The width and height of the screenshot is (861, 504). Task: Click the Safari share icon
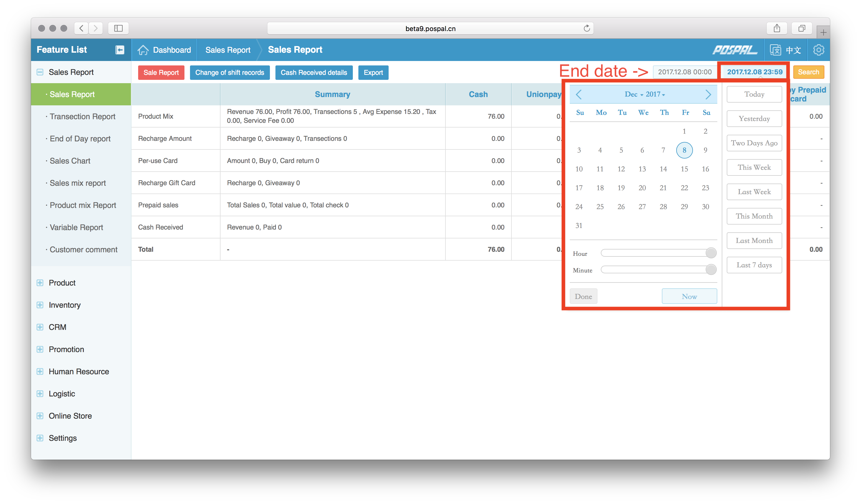[x=777, y=28]
